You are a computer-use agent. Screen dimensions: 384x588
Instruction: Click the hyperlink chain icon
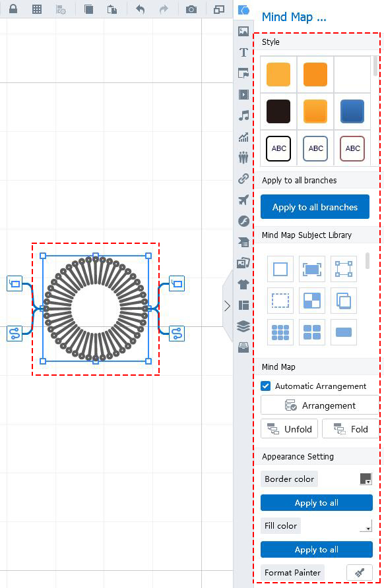243,179
